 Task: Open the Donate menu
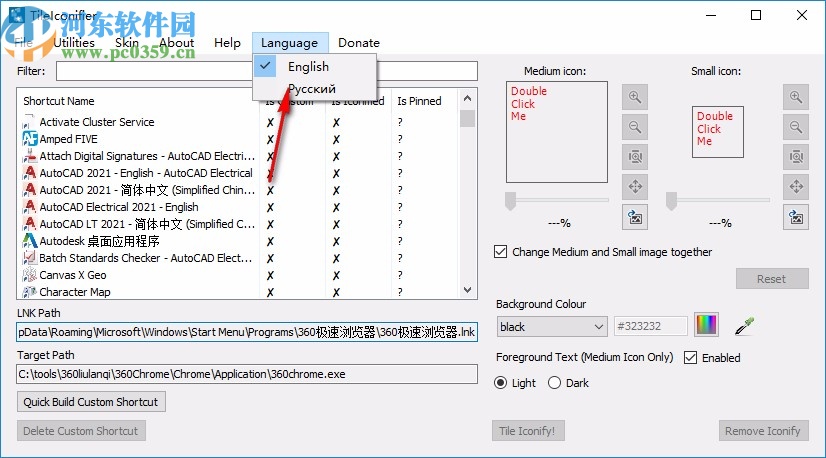[x=359, y=43]
